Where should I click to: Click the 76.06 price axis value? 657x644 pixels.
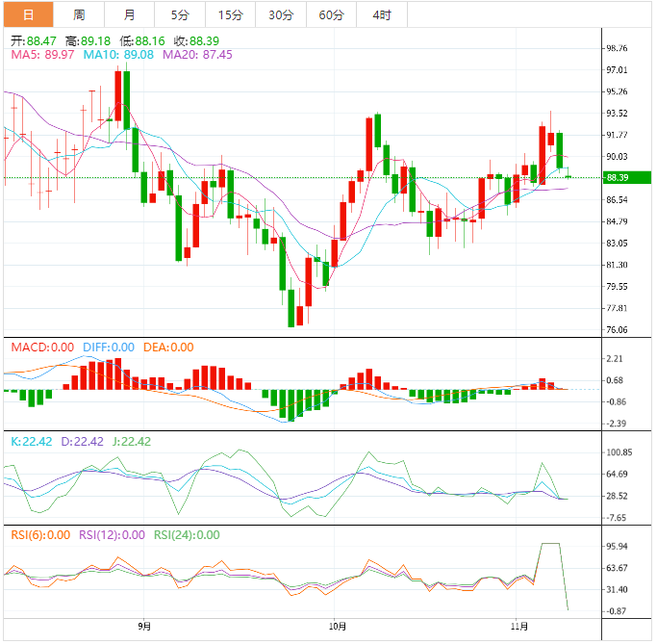pyautogui.click(x=617, y=329)
